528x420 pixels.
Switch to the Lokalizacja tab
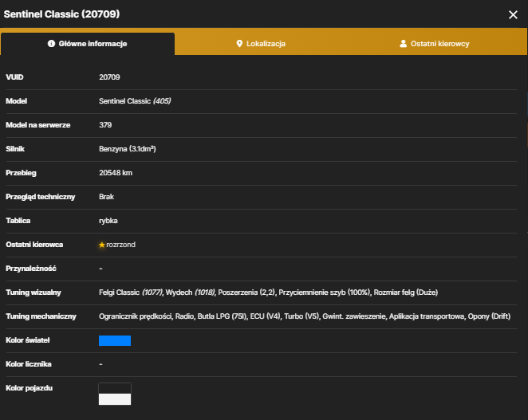point(261,44)
